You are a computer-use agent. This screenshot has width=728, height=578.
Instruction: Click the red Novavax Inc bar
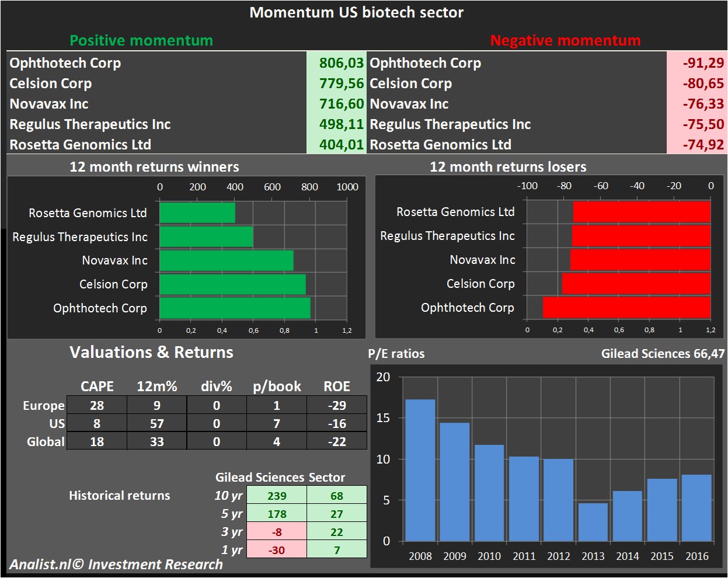640,260
